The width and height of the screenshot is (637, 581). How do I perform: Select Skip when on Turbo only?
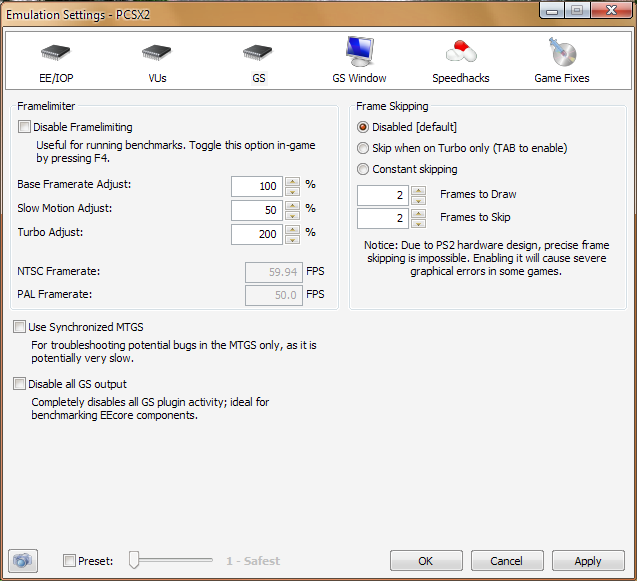tap(362, 148)
